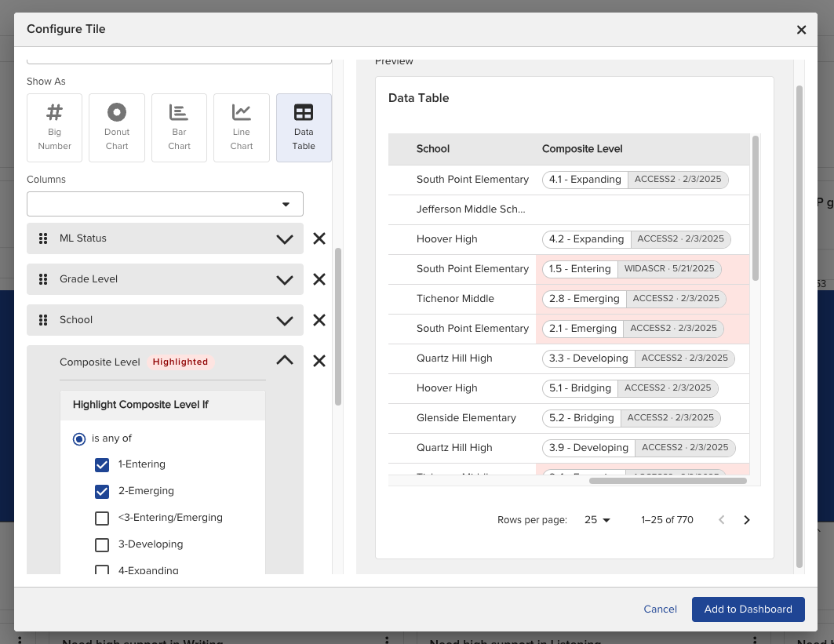Image resolution: width=834 pixels, height=644 pixels.
Task: Click the data table vertical scrollbar
Action: click(756, 209)
